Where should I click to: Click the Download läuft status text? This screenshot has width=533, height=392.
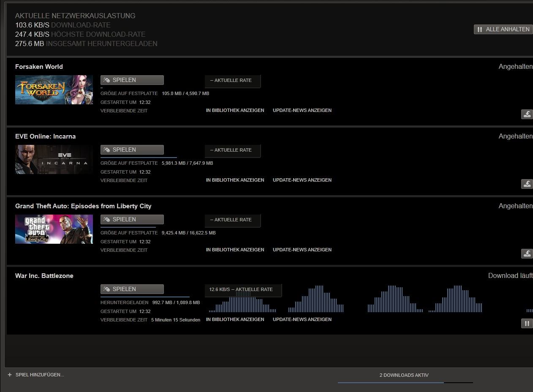[510, 275]
